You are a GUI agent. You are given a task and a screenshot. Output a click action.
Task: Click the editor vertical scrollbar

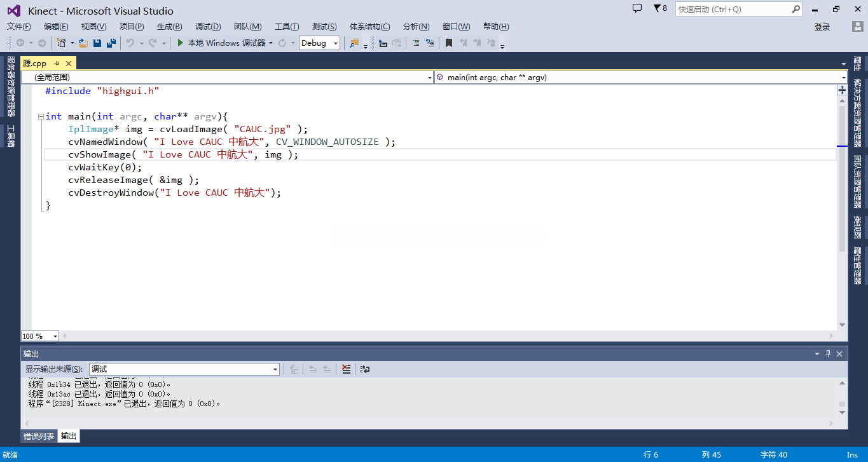[842, 191]
